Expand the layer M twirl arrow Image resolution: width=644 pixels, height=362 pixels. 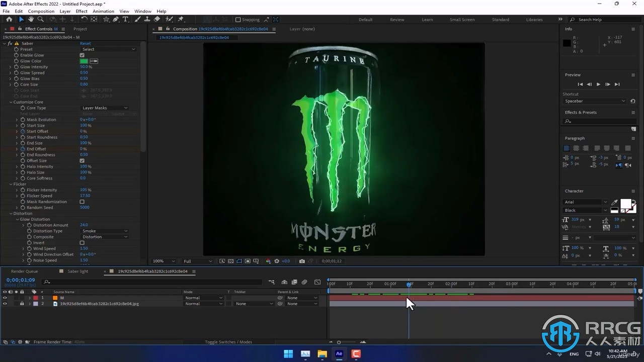29,298
